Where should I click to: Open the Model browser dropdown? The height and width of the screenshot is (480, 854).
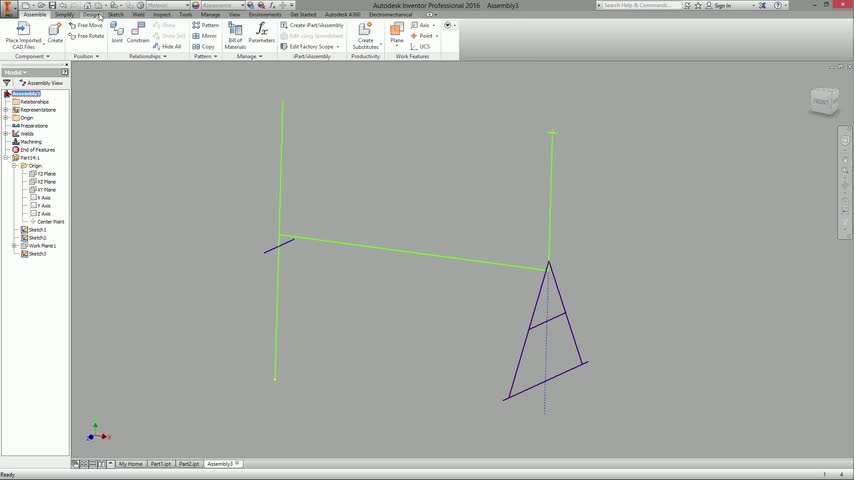(x=15, y=72)
